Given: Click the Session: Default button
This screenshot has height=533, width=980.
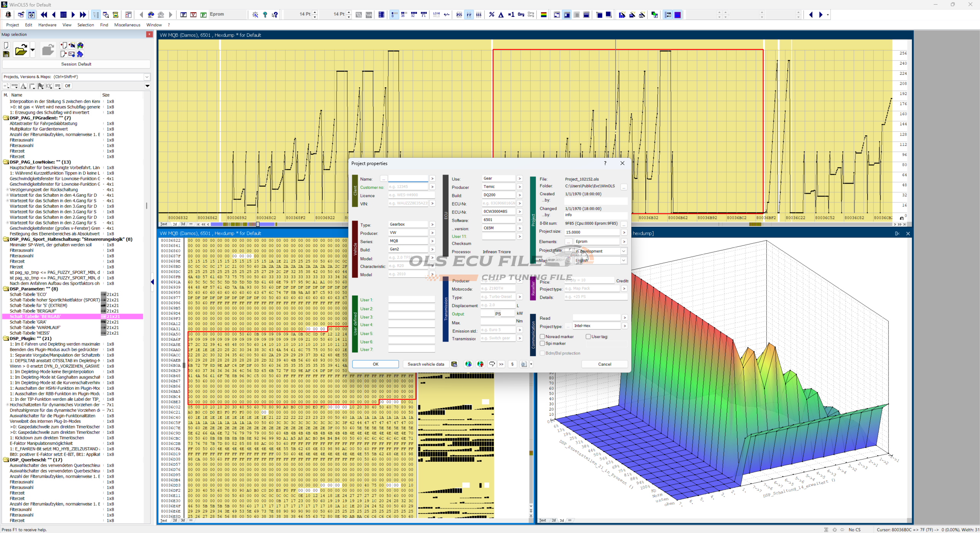Looking at the screenshot, I should (x=76, y=64).
